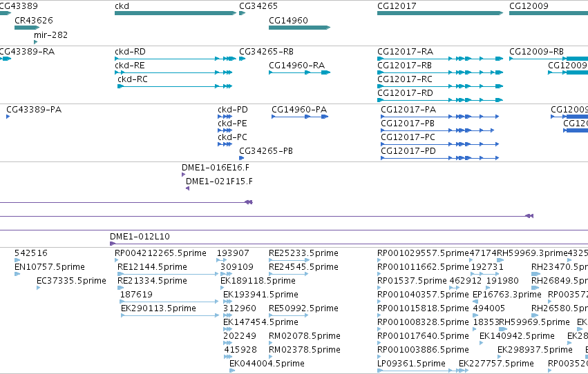Select EST RP004212265.5prime
This screenshot has width=588, height=374.
point(117,260)
